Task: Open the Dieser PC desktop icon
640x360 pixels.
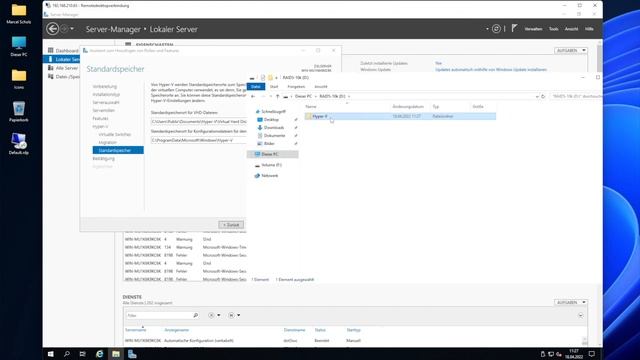Action: point(19,46)
